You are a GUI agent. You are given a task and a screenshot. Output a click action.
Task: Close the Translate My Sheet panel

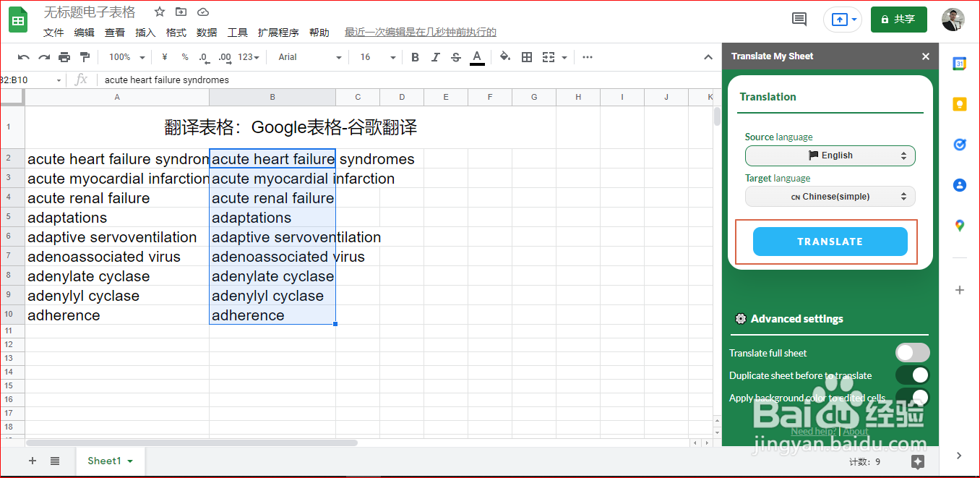(x=926, y=56)
